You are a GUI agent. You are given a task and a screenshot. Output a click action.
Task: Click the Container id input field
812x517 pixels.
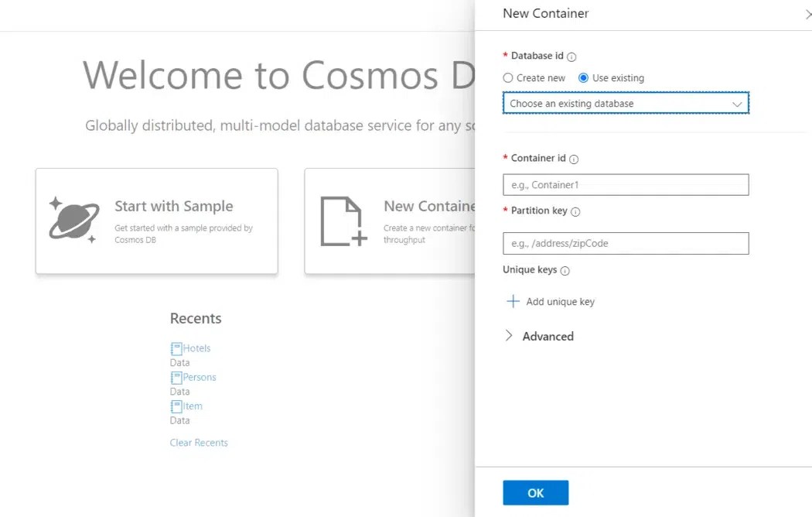[x=625, y=184]
